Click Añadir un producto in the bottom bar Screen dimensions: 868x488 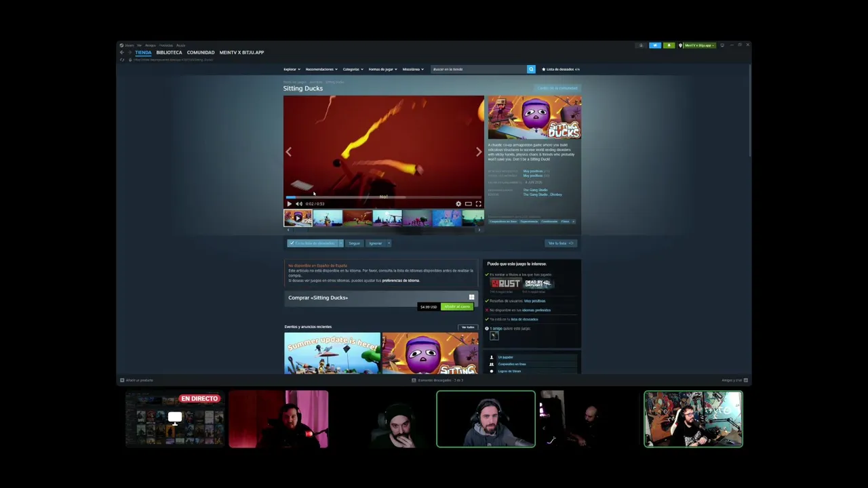pyautogui.click(x=137, y=380)
